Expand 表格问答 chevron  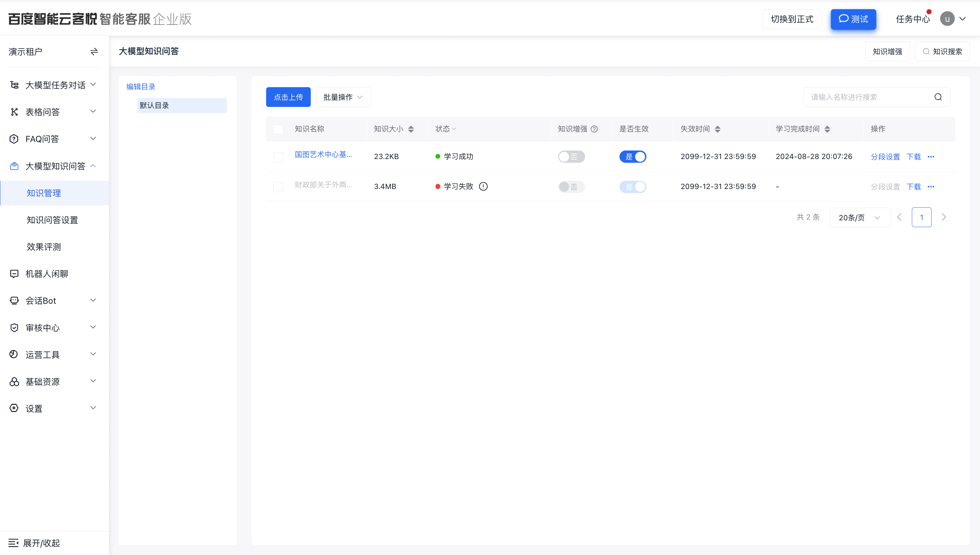click(x=93, y=111)
